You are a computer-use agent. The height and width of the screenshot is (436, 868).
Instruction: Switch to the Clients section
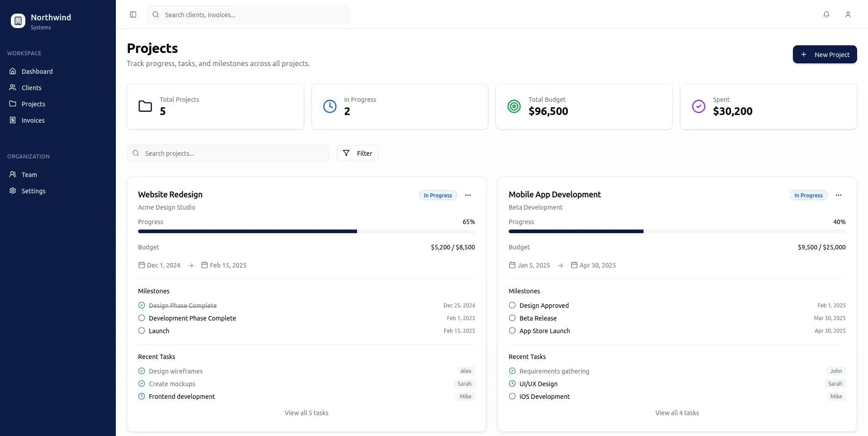tap(31, 87)
